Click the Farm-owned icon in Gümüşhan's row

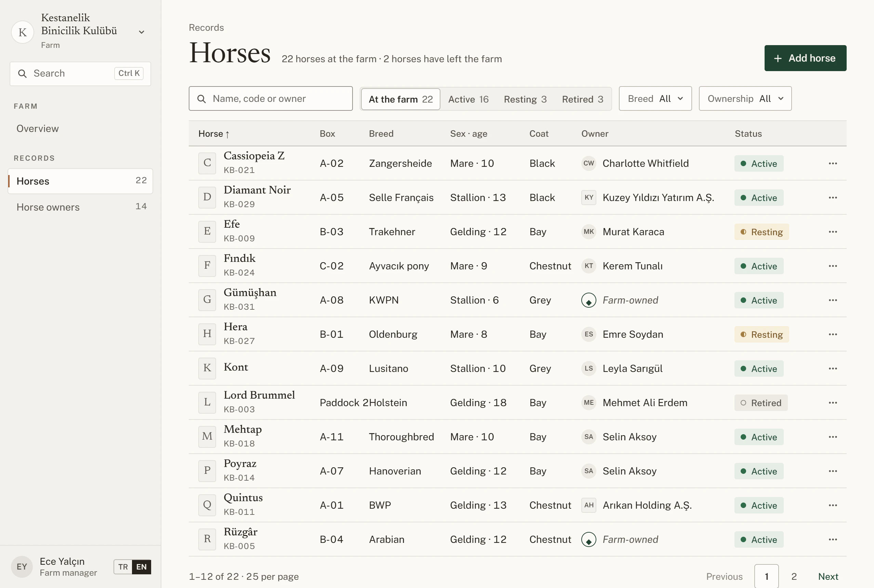(588, 300)
